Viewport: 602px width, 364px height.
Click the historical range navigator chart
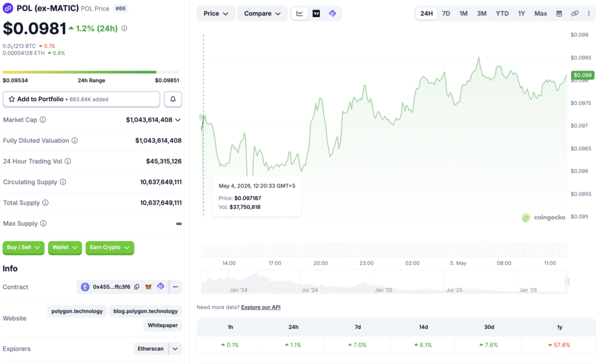point(384,282)
